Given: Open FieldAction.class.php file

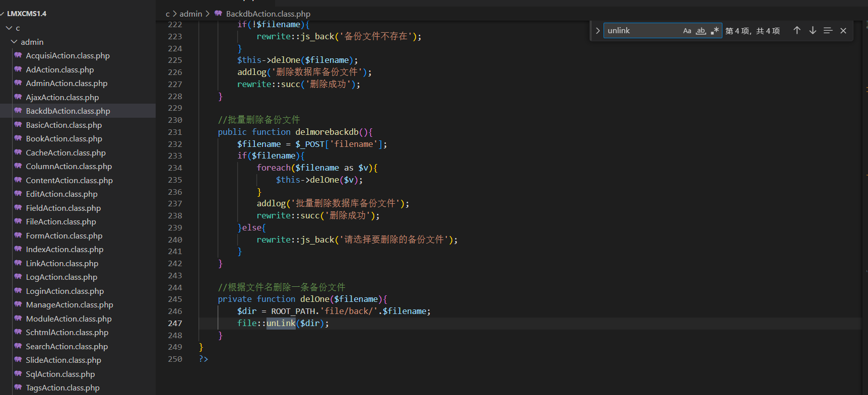Looking at the screenshot, I should coord(63,208).
